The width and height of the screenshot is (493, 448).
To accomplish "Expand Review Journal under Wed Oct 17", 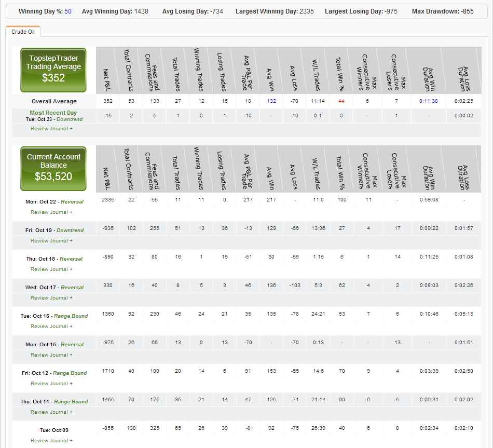I will click(x=51, y=298).
